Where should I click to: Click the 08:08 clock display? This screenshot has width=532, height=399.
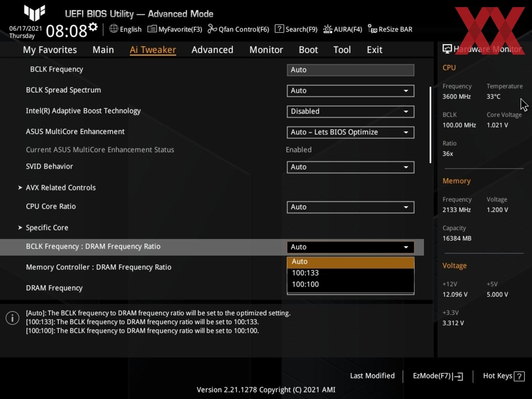(66, 31)
